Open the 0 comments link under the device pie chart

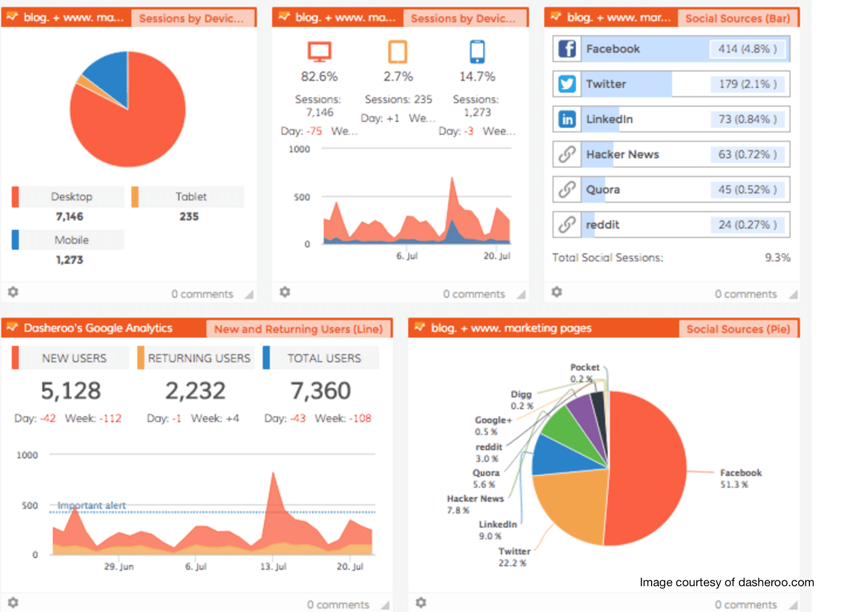point(201,294)
